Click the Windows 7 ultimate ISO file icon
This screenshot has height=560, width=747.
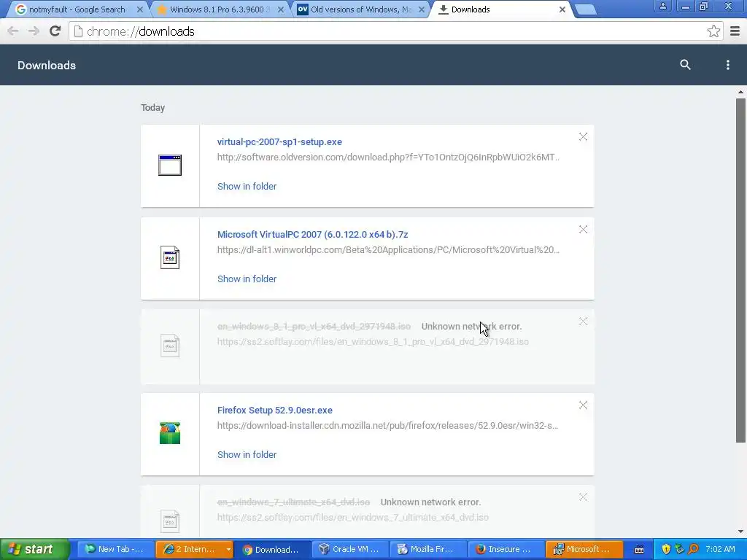[x=170, y=521]
